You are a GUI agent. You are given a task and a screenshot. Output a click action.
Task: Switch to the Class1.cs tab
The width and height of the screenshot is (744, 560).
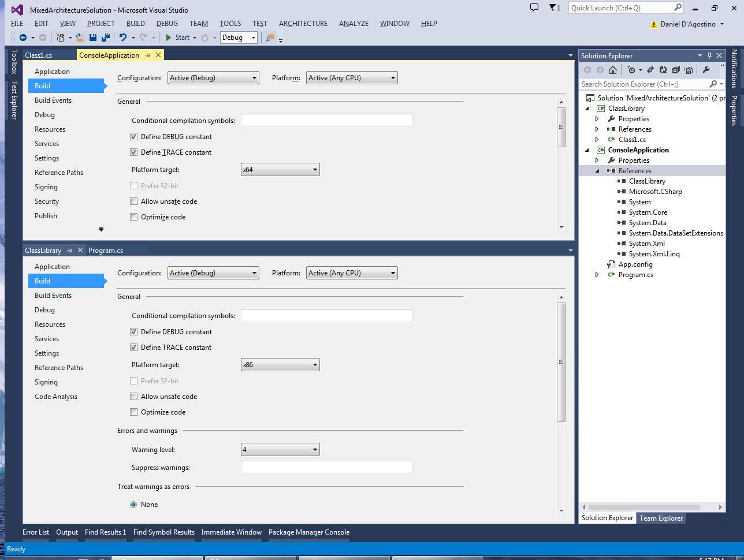tap(39, 55)
